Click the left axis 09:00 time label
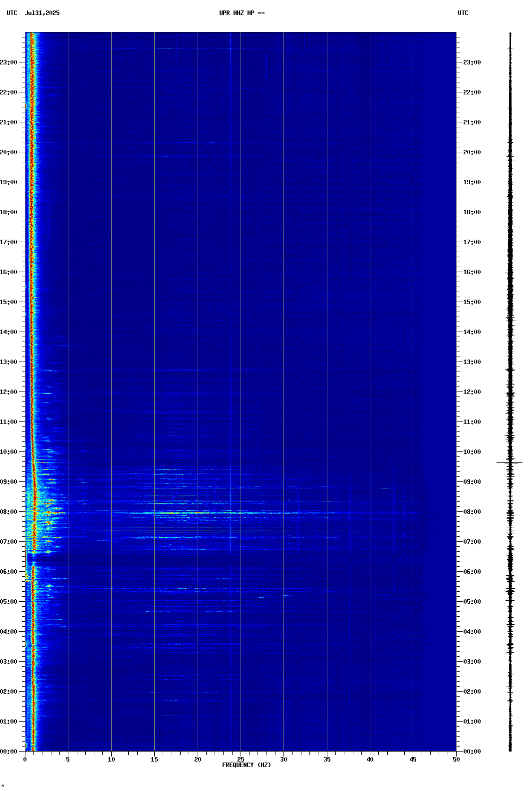The width and height of the screenshot is (532, 791). tap(9, 482)
